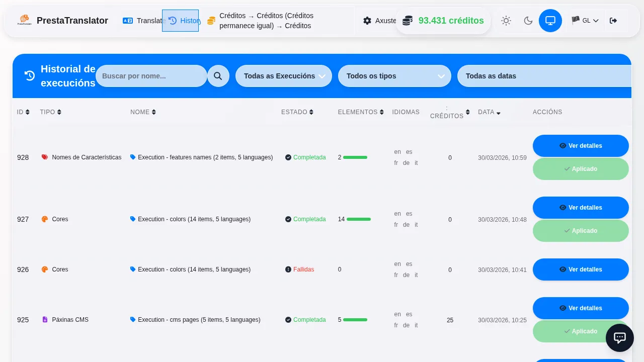Screen dimensions: 644x362
Task: Click the red tag icon for row 928
Action: coord(45,157)
